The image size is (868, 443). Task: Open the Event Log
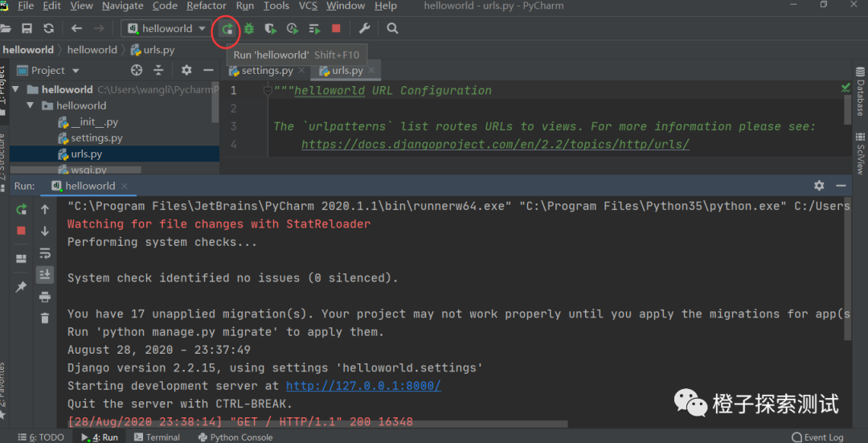pyautogui.click(x=817, y=437)
